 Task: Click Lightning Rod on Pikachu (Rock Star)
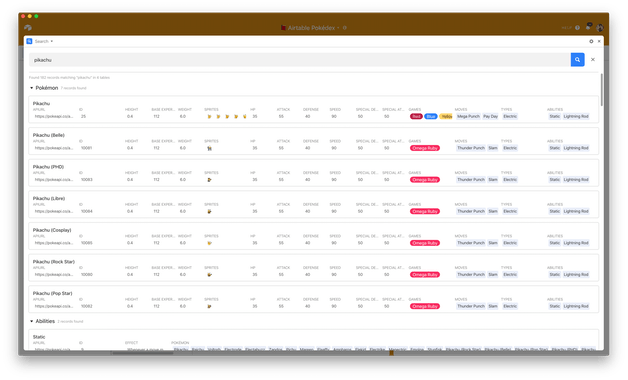click(x=576, y=275)
